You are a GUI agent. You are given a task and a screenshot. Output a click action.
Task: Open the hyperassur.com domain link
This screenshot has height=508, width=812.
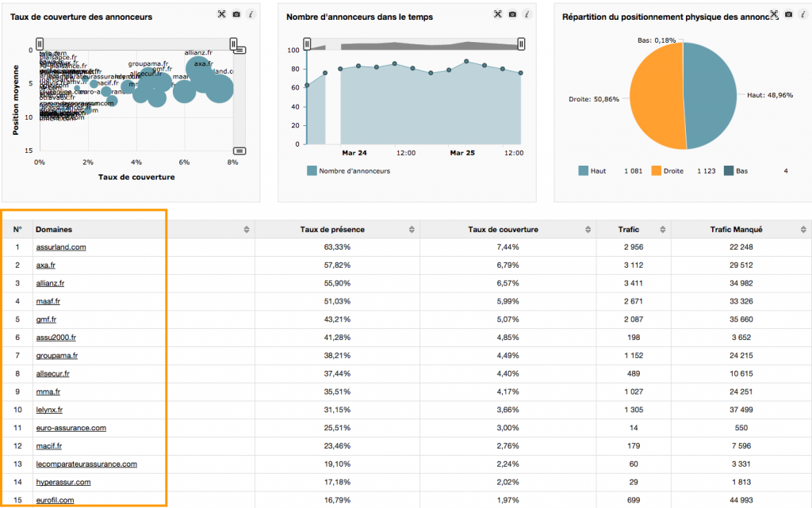(x=63, y=482)
